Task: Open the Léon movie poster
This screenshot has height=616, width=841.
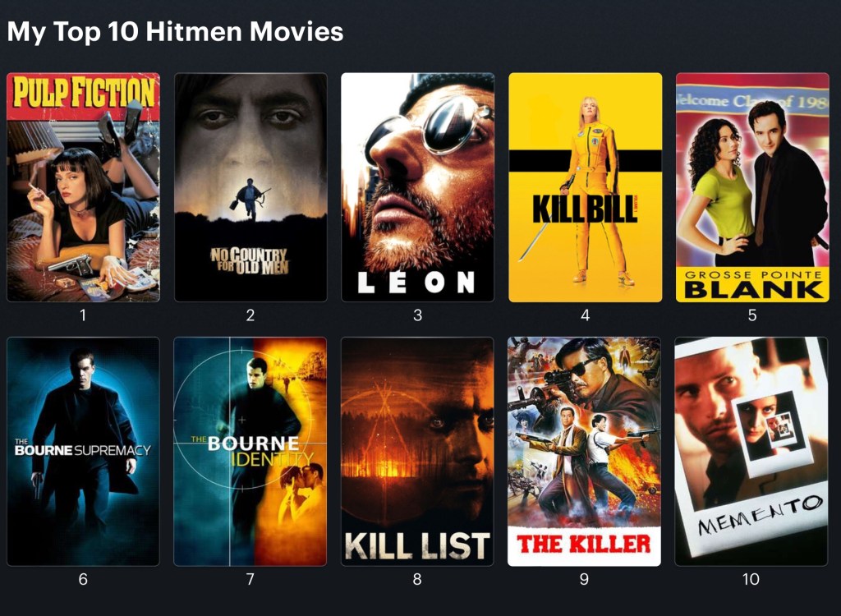Action: pyautogui.click(x=418, y=187)
